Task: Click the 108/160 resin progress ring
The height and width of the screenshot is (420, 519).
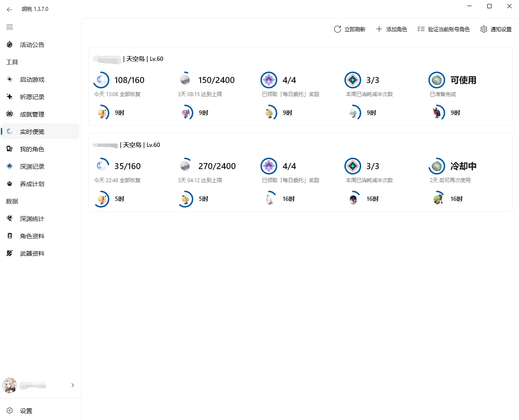Action: (101, 80)
